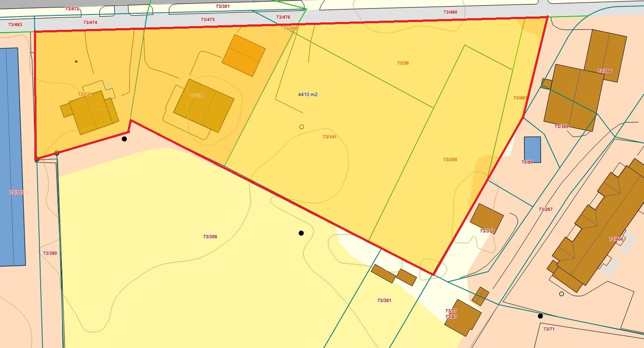Click parcel label 73/38
Viewport: 644px width, 348px height.
point(403,63)
